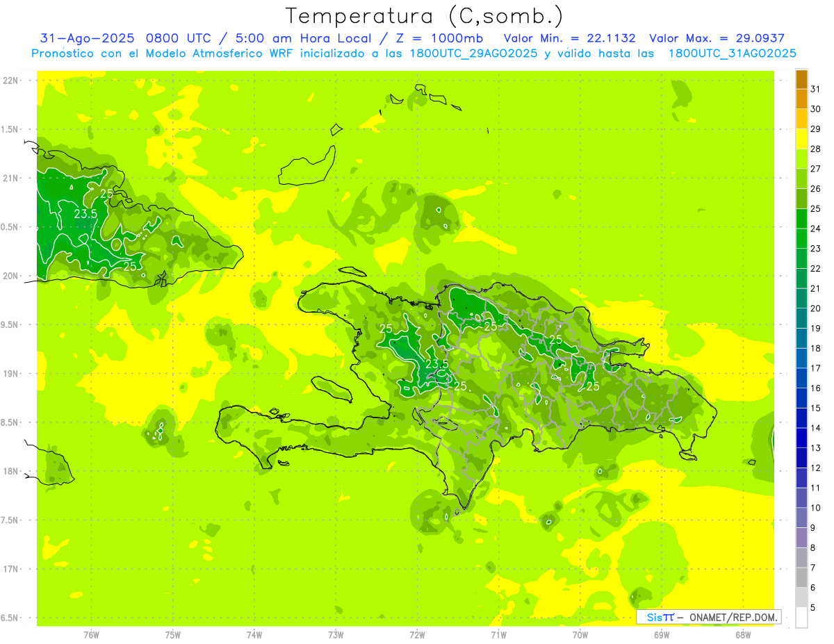
Task: Click the '31' colorbar label
Action: [815, 89]
